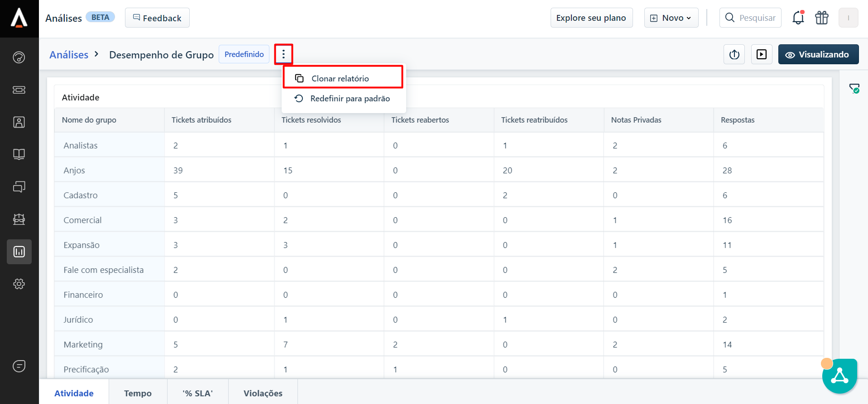Open the notifications bell icon
The image size is (868, 404).
click(798, 18)
